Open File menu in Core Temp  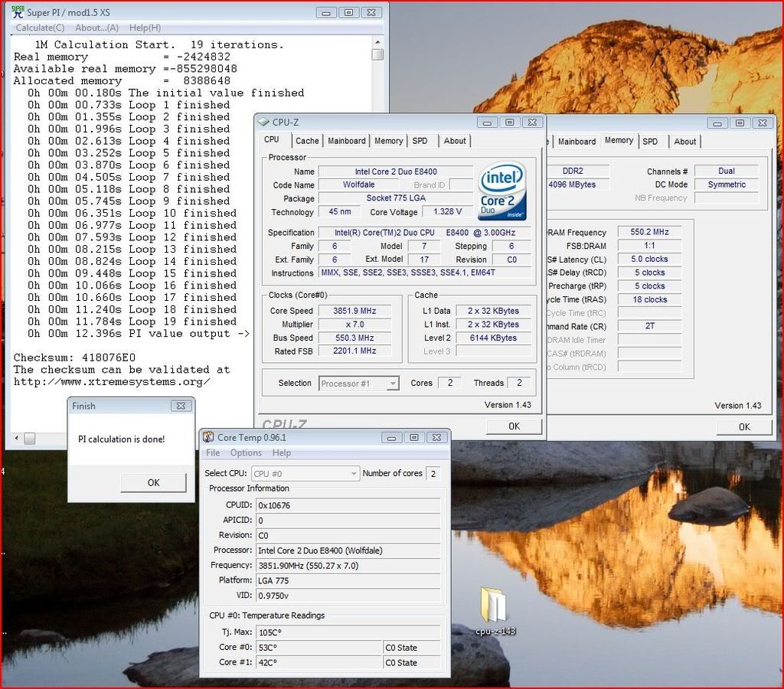213,452
